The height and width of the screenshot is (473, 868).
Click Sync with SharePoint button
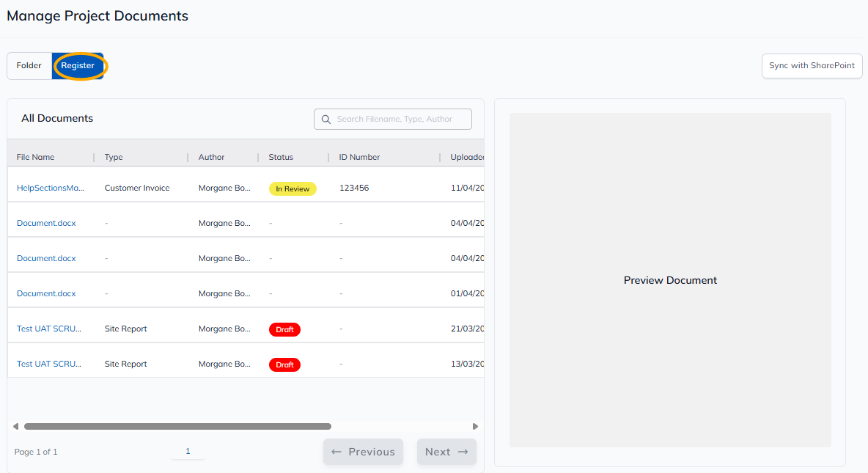812,66
